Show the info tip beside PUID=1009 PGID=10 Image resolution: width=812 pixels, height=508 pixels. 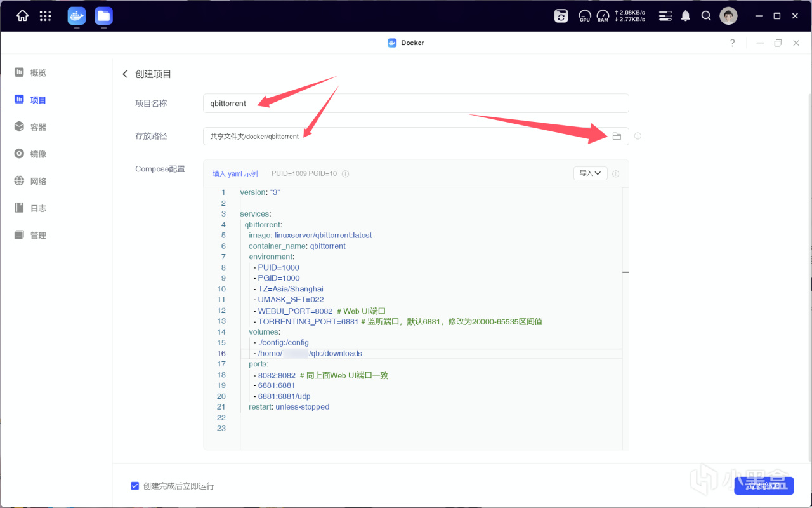(346, 173)
